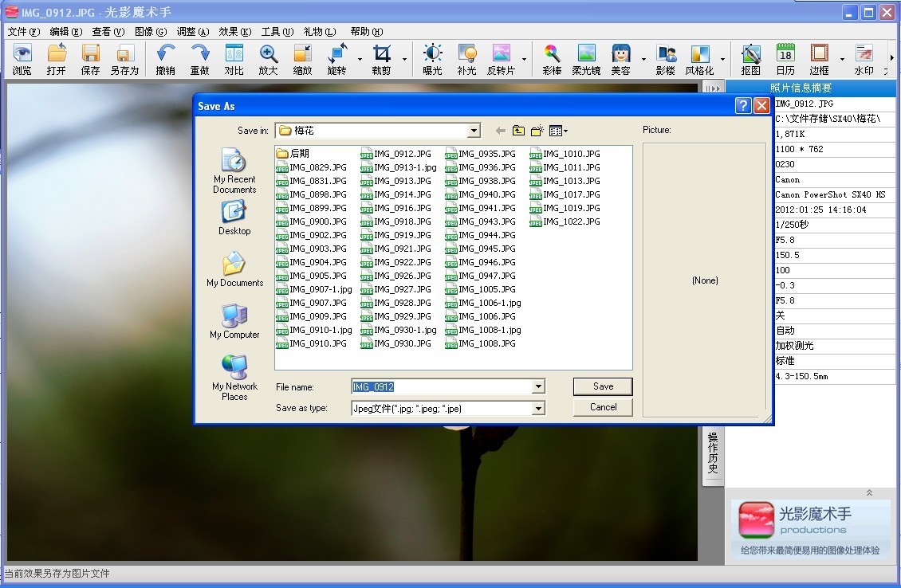Click the 日历 (Calendar) toolbar icon

[x=785, y=54]
